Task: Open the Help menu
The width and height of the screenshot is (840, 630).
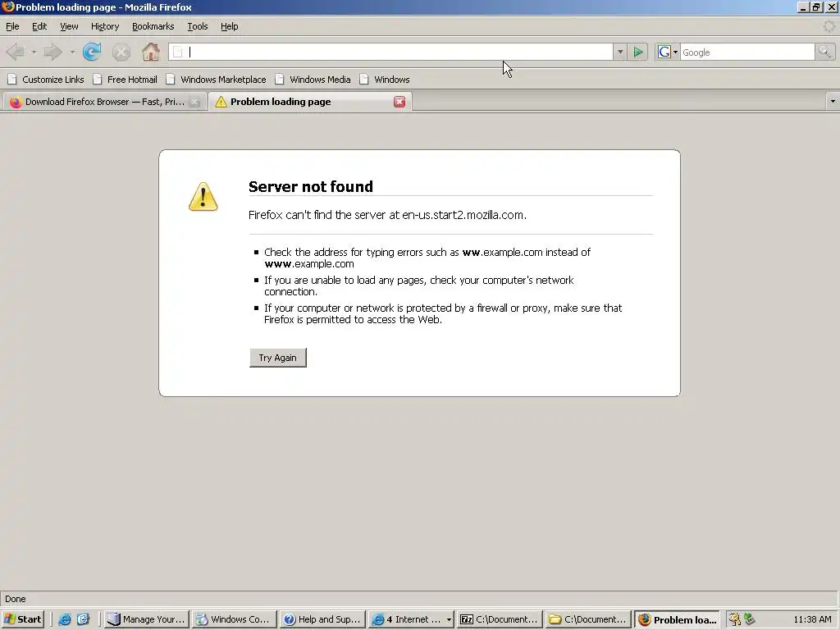Action: 230,26
